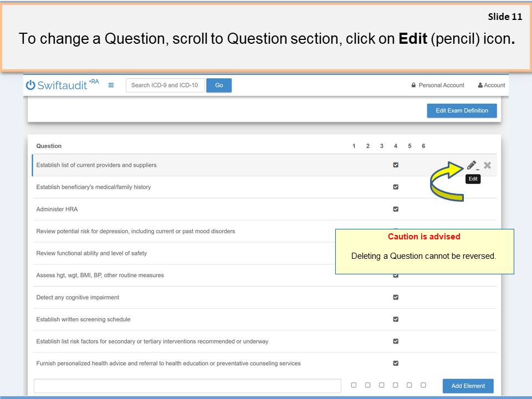Open the Personal Account menu
This screenshot has height=399, width=532.
tap(441, 85)
